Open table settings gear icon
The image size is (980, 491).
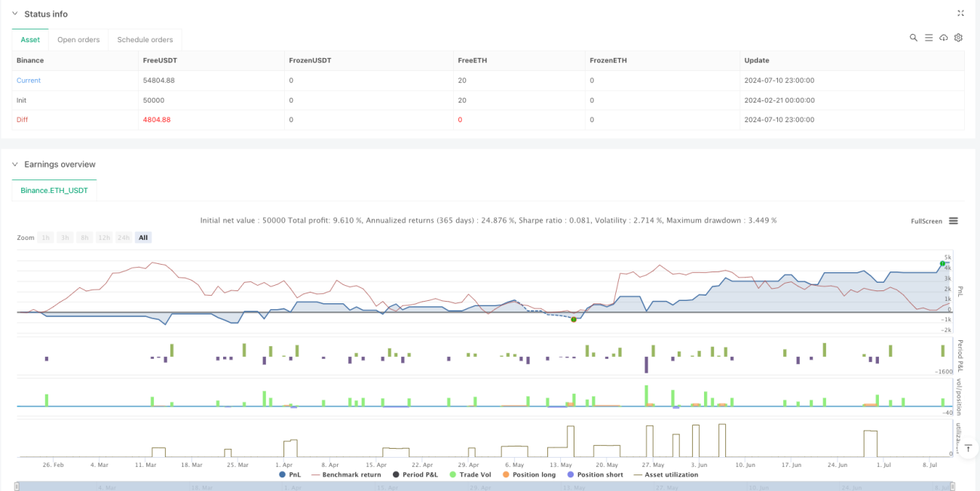(958, 38)
